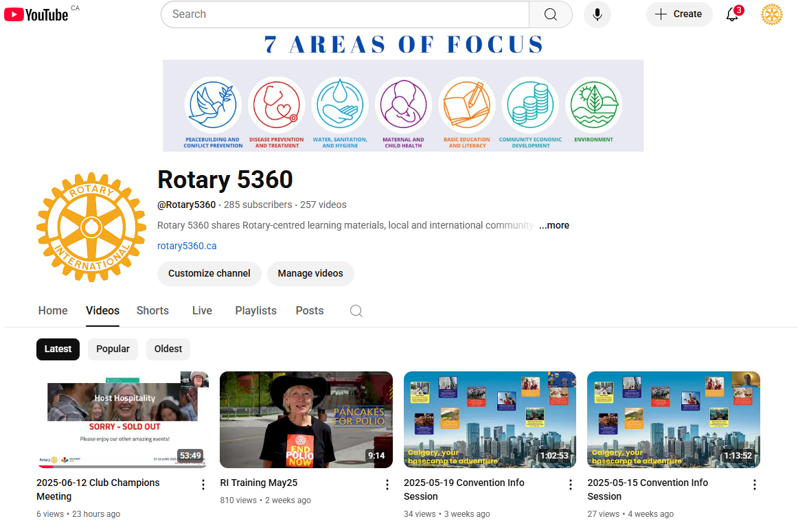This screenshot has height=532, width=798.
Task: Click '6 views • 23 hours ago' text
Action: tap(78, 514)
